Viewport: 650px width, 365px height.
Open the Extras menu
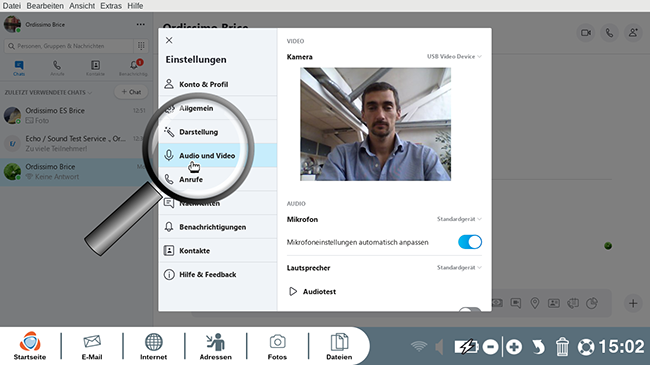pos(111,6)
